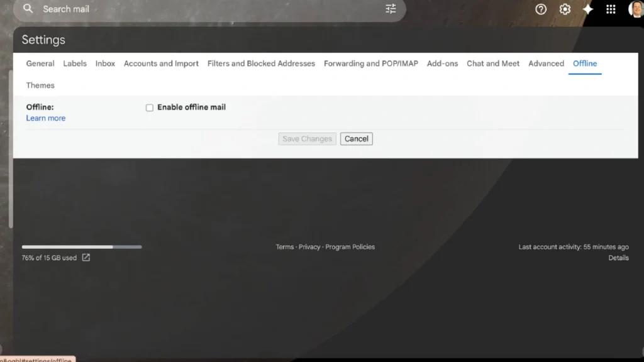Click the Settings gear icon
The width and height of the screenshot is (644, 362).
pyautogui.click(x=565, y=9)
